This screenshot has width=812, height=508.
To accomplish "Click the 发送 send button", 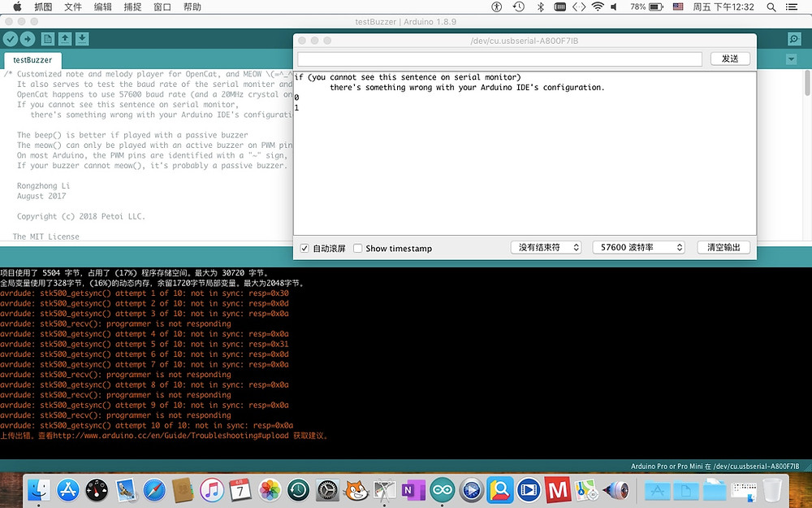I will coord(730,59).
